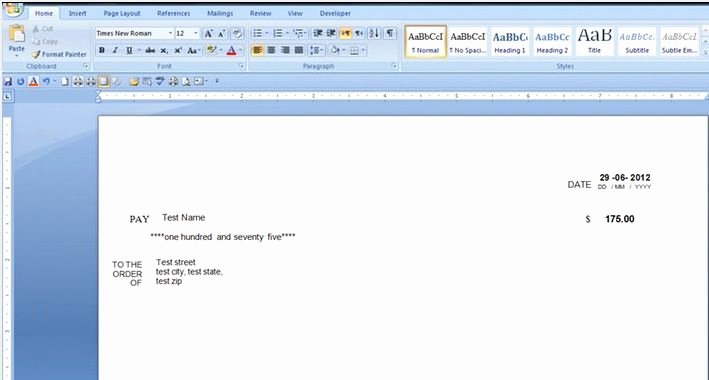This screenshot has width=709, height=380.
Task: Apply the Normal style
Action: coord(425,42)
